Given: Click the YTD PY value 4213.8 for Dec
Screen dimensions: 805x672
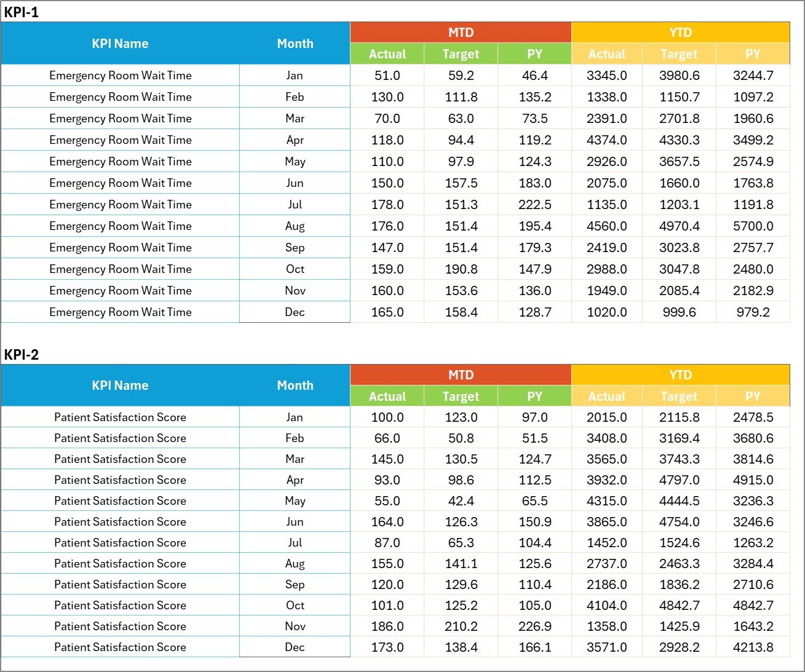Looking at the screenshot, I should 753,647.
